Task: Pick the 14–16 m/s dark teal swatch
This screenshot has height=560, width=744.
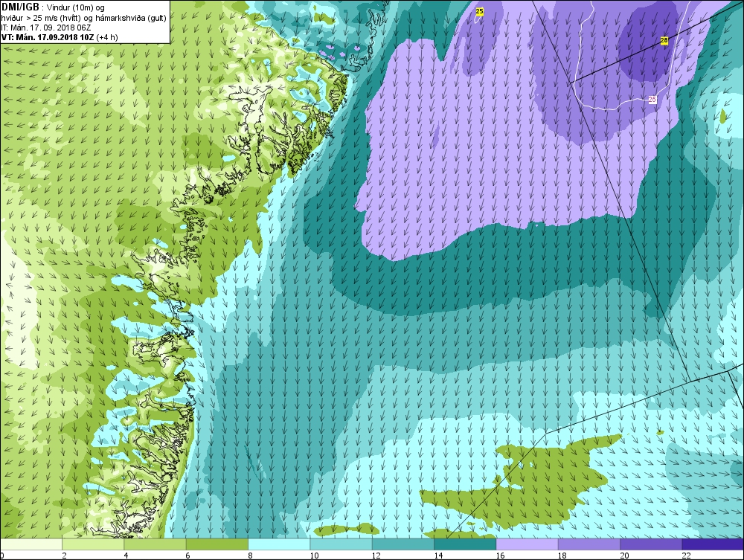Action: (x=465, y=544)
